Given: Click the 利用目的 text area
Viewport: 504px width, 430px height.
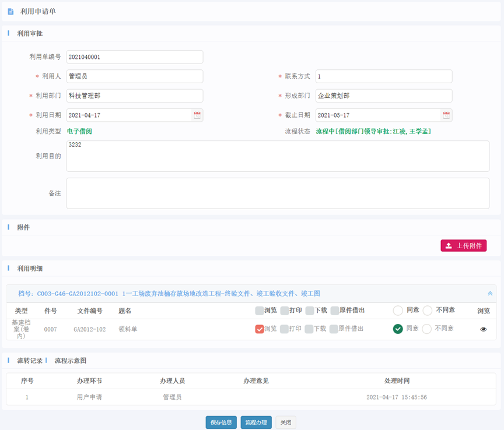Looking at the screenshot, I should 278,156.
